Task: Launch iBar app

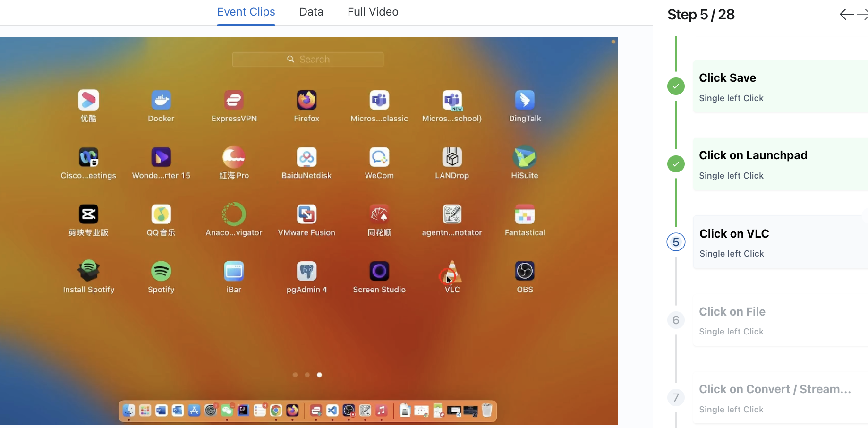Action: tap(234, 271)
